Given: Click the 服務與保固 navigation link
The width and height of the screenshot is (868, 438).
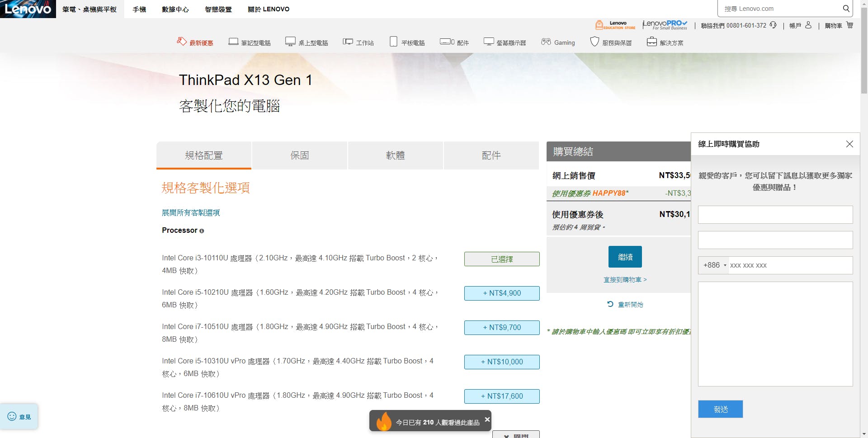Looking at the screenshot, I should point(617,43).
